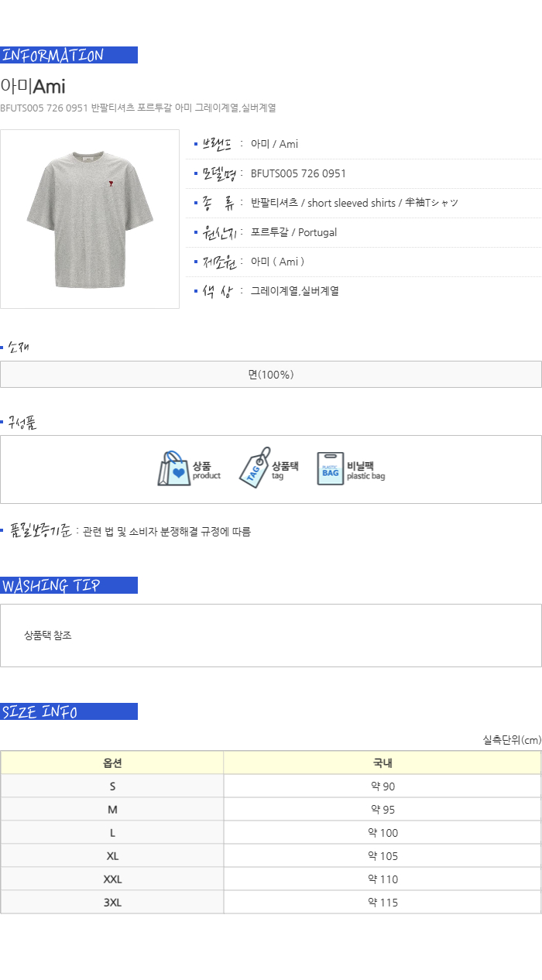Click the 옵션 column header in size table
The width and height of the screenshot is (542, 980).
(x=112, y=763)
